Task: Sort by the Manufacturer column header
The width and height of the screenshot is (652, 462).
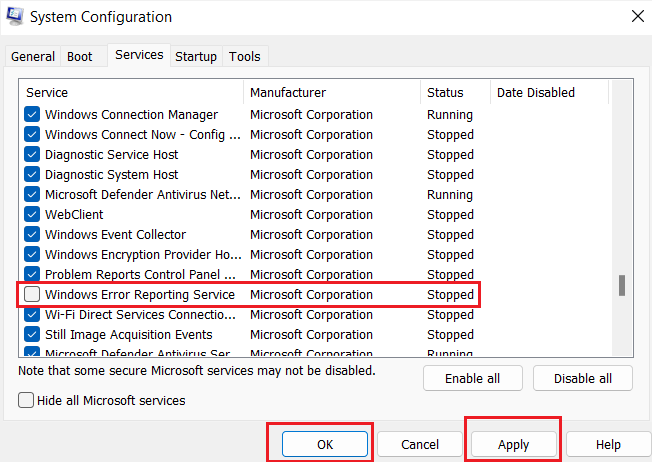Action: (332, 92)
